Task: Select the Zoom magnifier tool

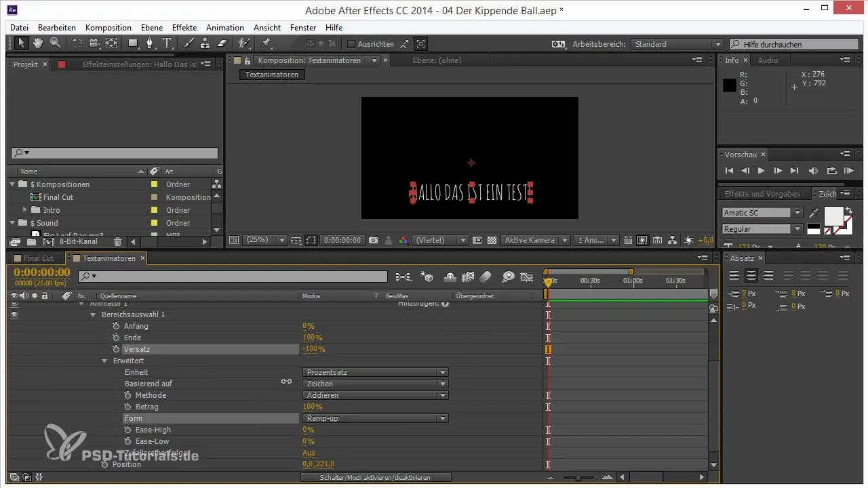Action: click(55, 43)
